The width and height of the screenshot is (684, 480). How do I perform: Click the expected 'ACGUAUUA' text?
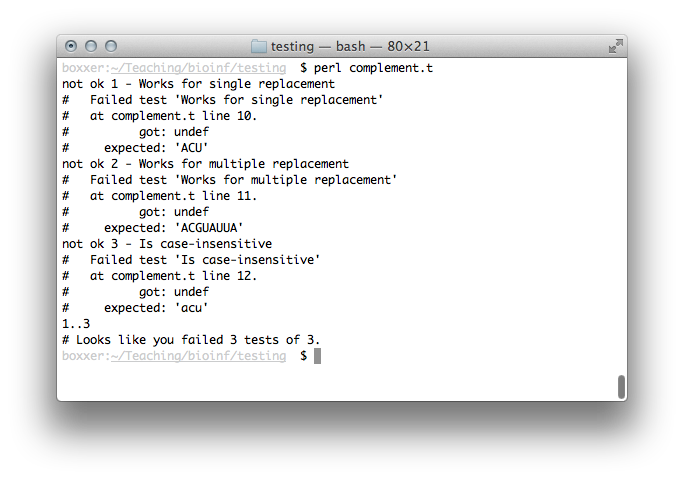pyautogui.click(x=209, y=228)
